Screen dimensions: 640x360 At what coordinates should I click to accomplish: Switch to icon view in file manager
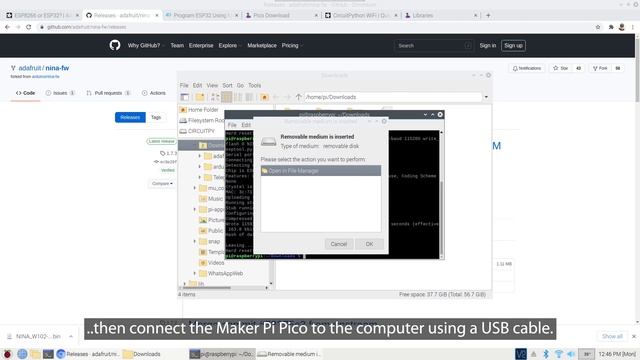click(215, 97)
